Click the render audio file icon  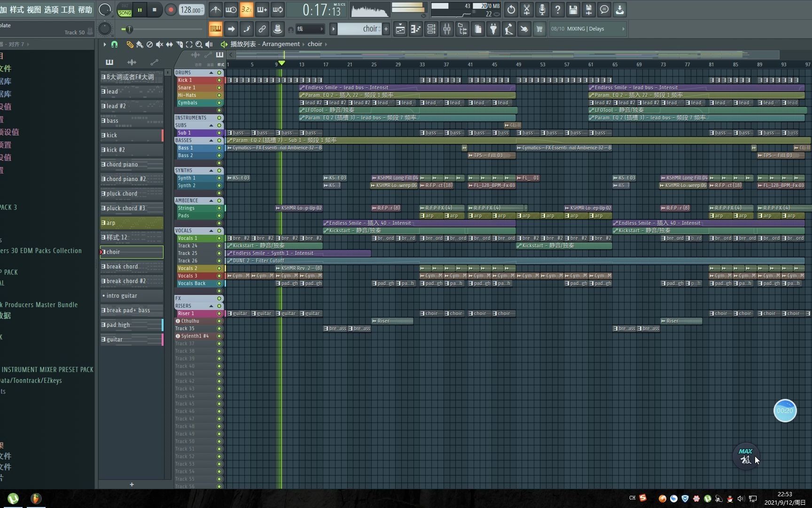(x=588, y=9)
